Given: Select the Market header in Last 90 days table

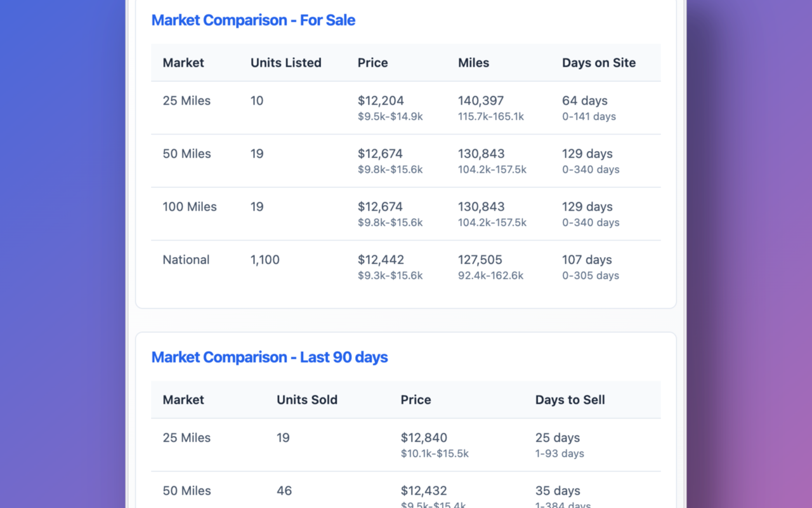Looking at the screenshot, I should tap(183, 400).
